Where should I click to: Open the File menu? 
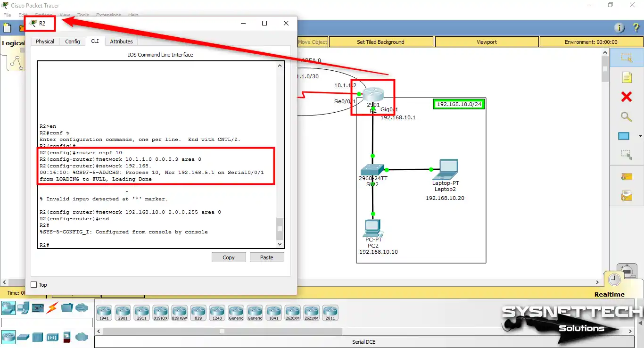point(7,15)
